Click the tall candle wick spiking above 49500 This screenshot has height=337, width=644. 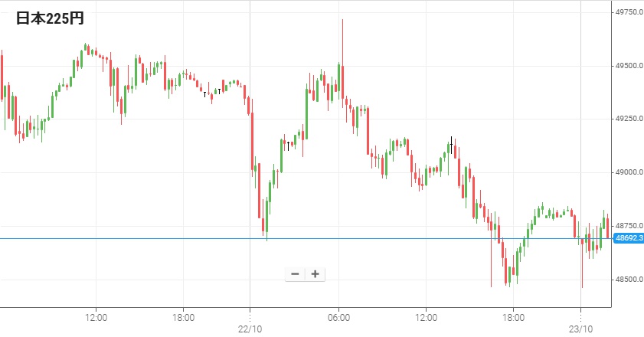pos(342,38)
